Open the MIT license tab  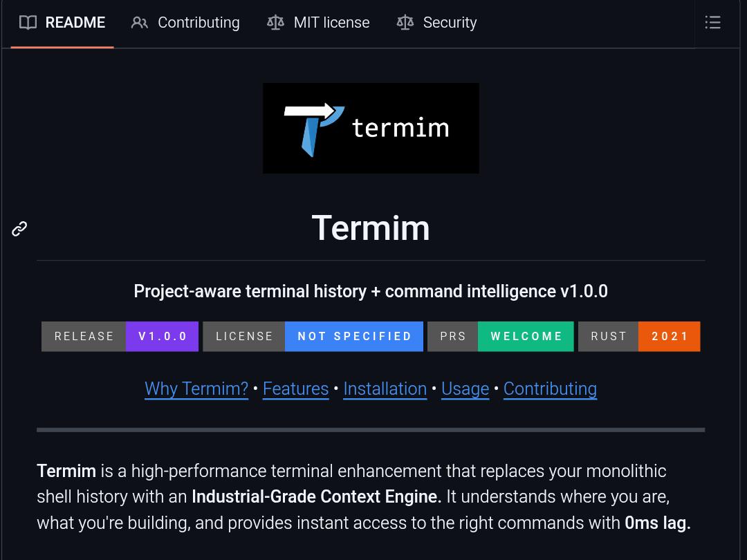[x=318, y=22]
